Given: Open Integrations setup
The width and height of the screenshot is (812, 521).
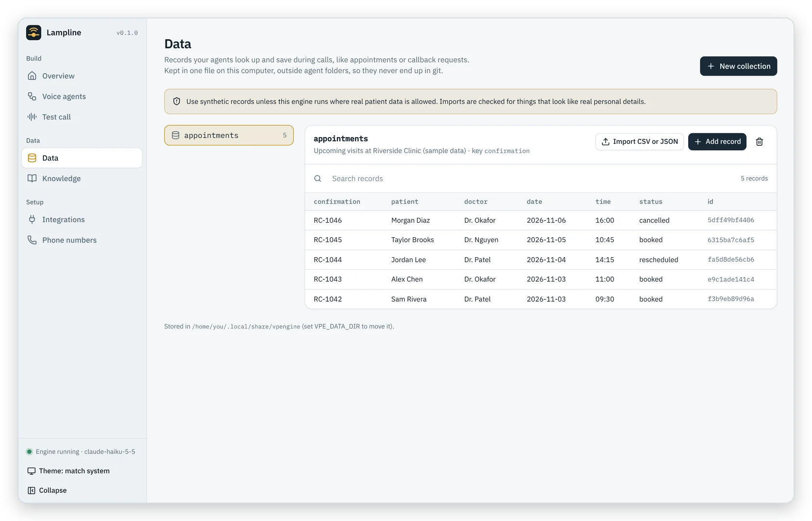Looking at the screenshot, I should (x=82, y=220).
